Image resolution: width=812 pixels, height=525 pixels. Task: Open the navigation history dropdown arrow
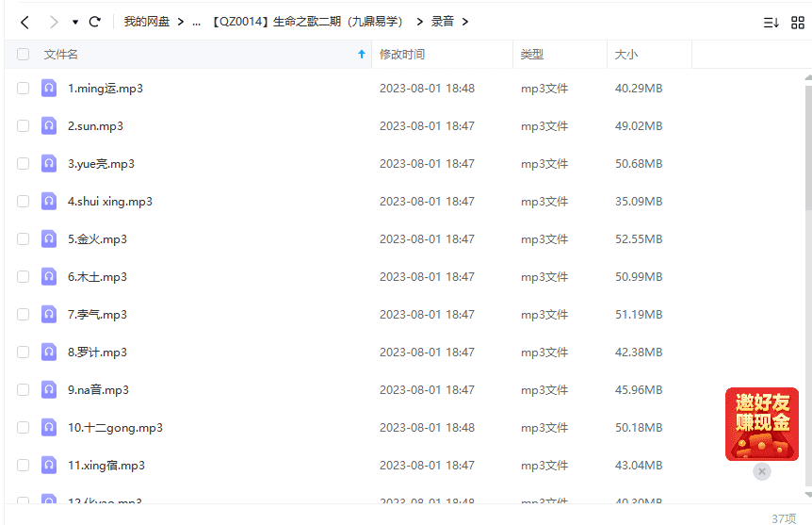coord(75,22)
